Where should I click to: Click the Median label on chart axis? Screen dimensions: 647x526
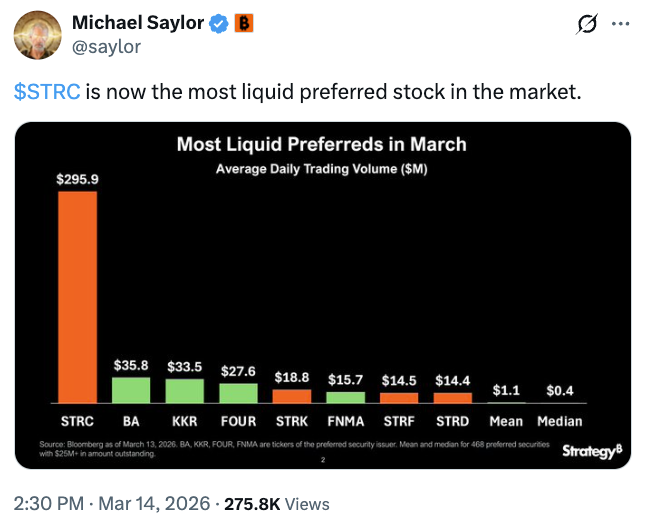click(x=560, y=421)
